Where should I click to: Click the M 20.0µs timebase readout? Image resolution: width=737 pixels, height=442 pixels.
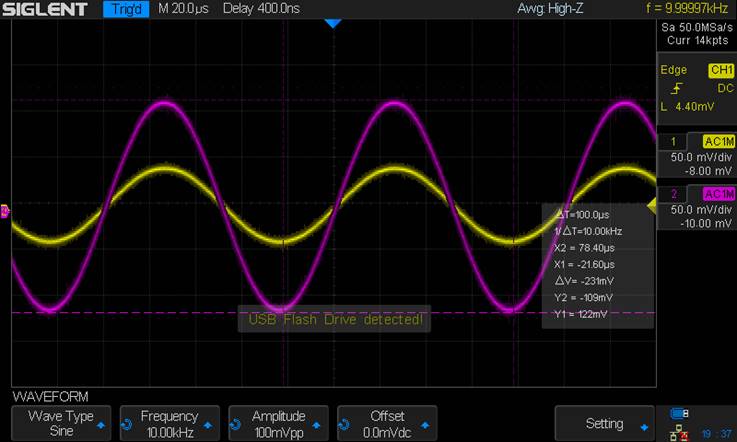pyautogui.click(x=183, y=8)
